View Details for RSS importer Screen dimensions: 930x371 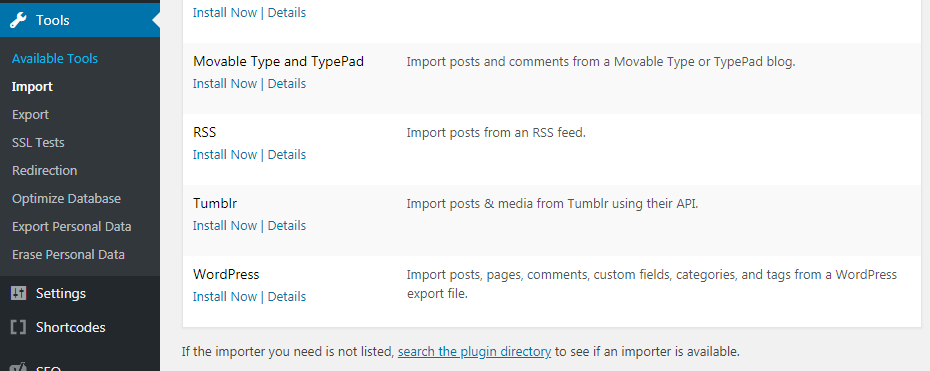(x=287, y=155)
